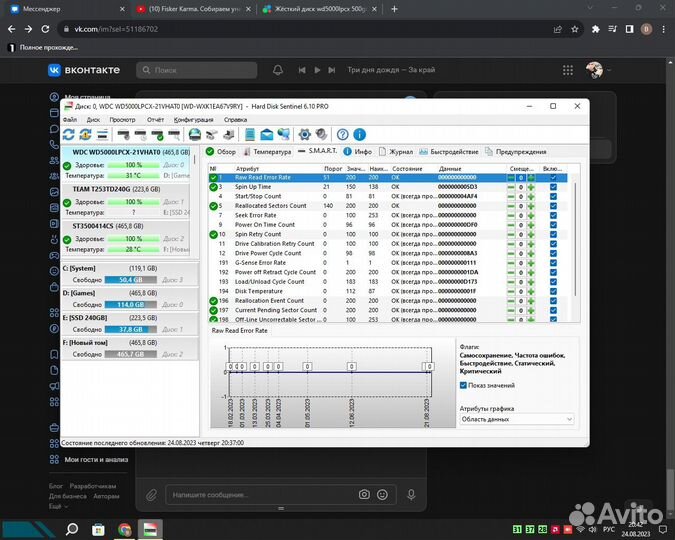Click the three-line disk list toolbar icon

[102, 135]
